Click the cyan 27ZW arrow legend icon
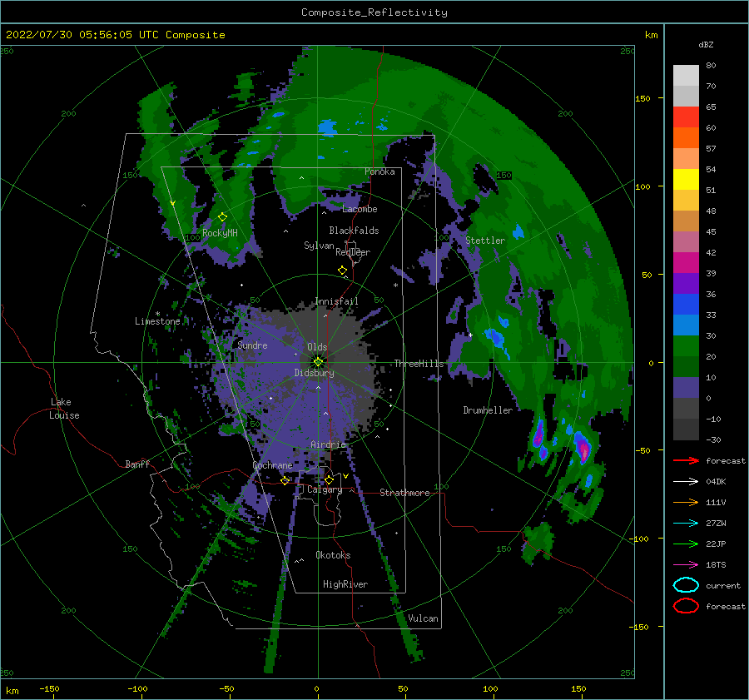749x700 pixels. [686, 524]
